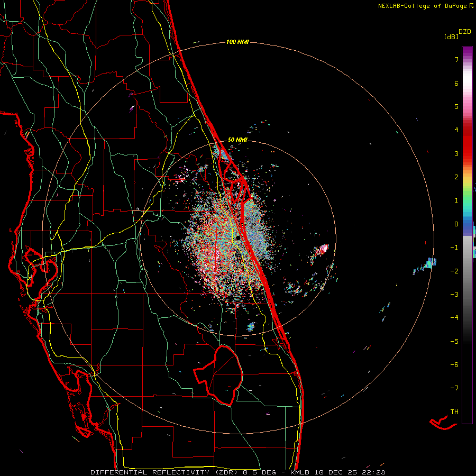Click the TH threshold label

[454, 412]
